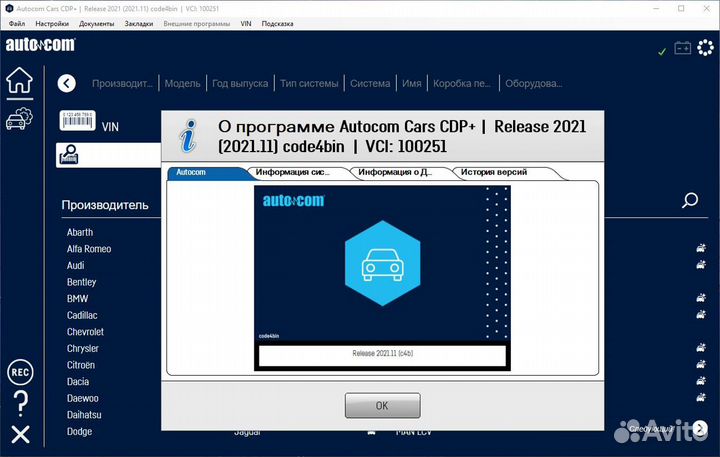The height and width of the screenshot is (457, 720).
Task: Click the car icon in Chrysler row
Action: [x=701, y=348]
